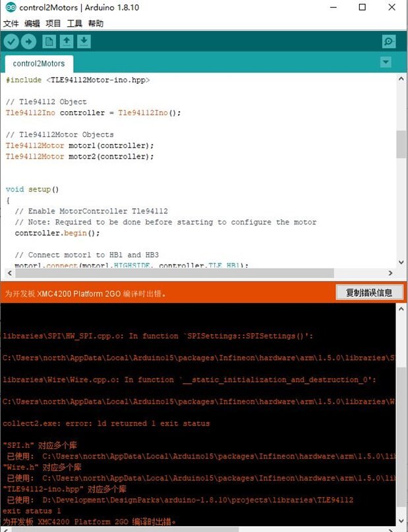Click the editor horizontal scroll-right arrow
Screen dimensions: 408x532
tap(390, 273)
